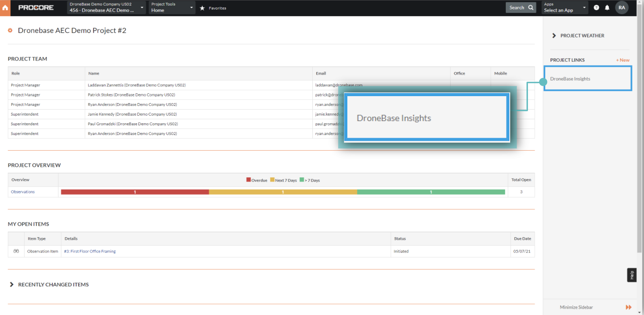Click the green > 7 Days bar segment
This screenshot has width=644, height=315.
pos(431,192)
